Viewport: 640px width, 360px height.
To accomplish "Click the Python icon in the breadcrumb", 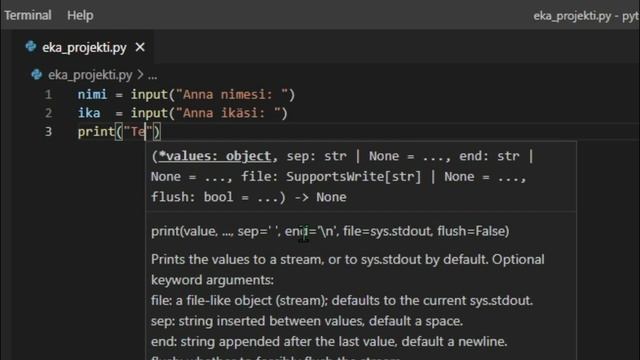I will point(37,75).
